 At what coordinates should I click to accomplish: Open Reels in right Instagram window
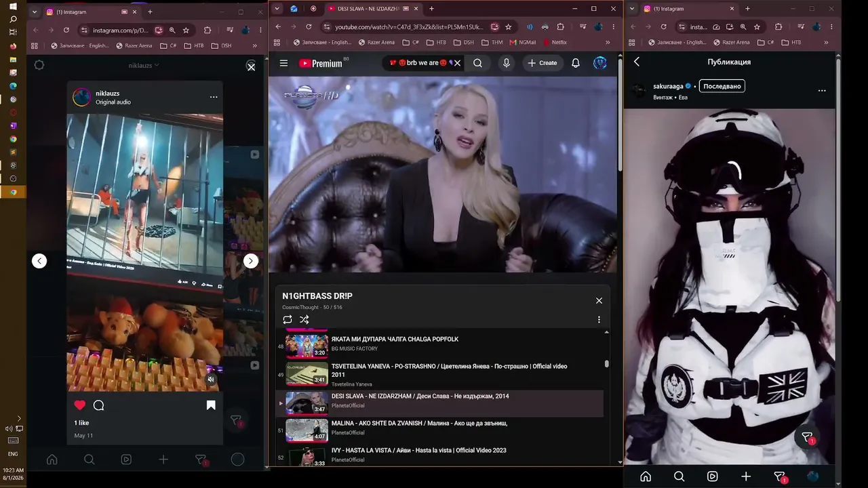(712, 476)
